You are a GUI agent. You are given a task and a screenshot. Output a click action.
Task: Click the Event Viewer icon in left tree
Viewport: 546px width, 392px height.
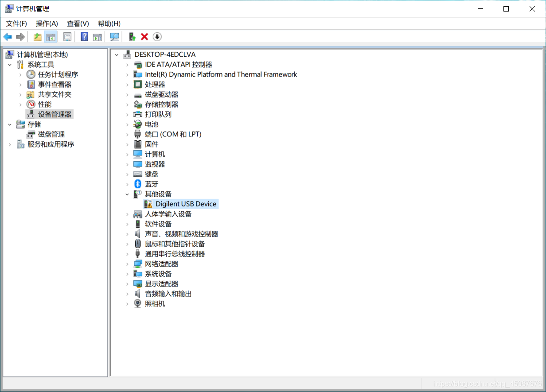(31, 84)
